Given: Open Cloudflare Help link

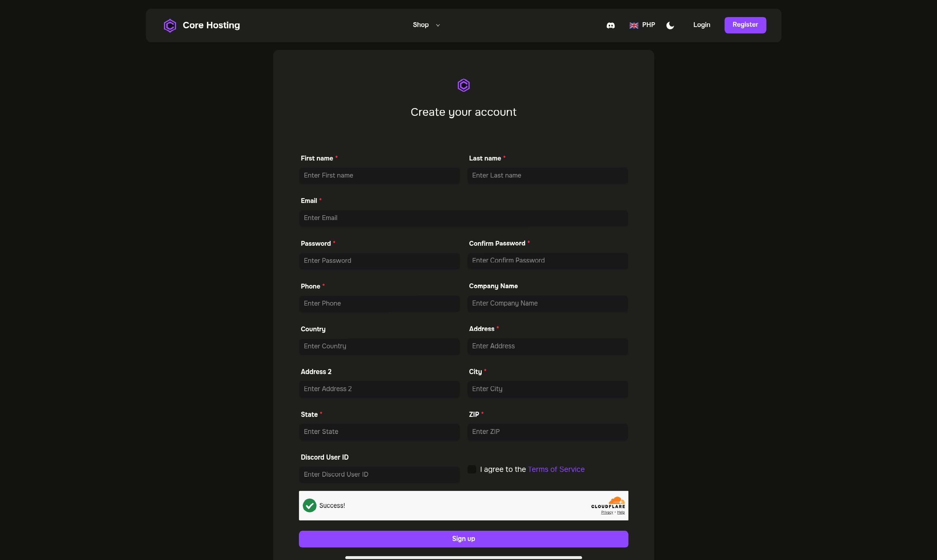Looking at the screenshot, I should pos(621,512).
